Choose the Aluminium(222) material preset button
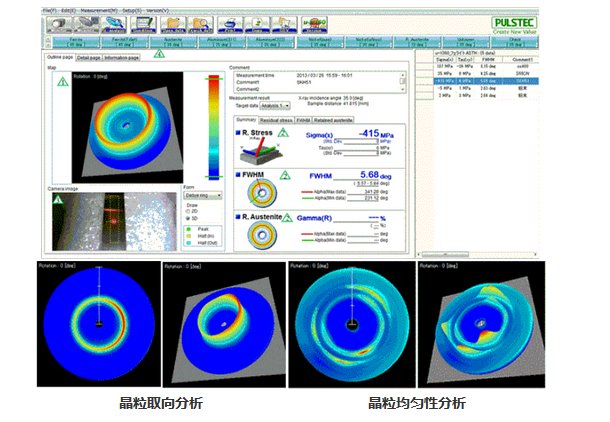 point(271,42)
